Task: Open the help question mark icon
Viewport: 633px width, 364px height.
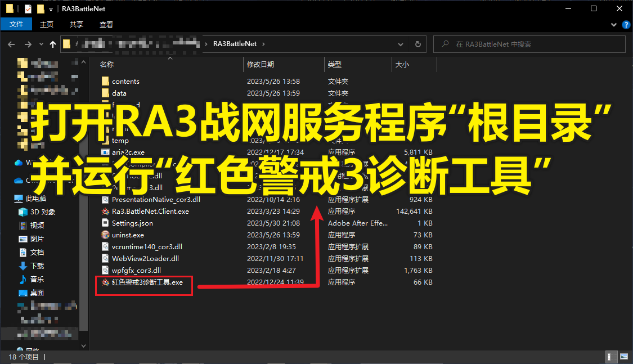Action: click(x=626, y=25)
